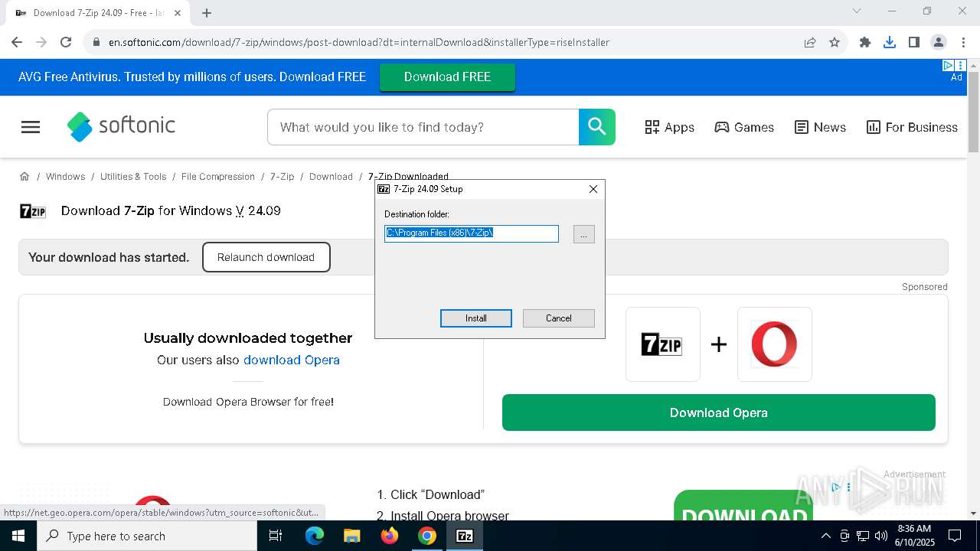Open Task View in the taskbar
Viewport: 980px width, 551px height.
(276, 536)
